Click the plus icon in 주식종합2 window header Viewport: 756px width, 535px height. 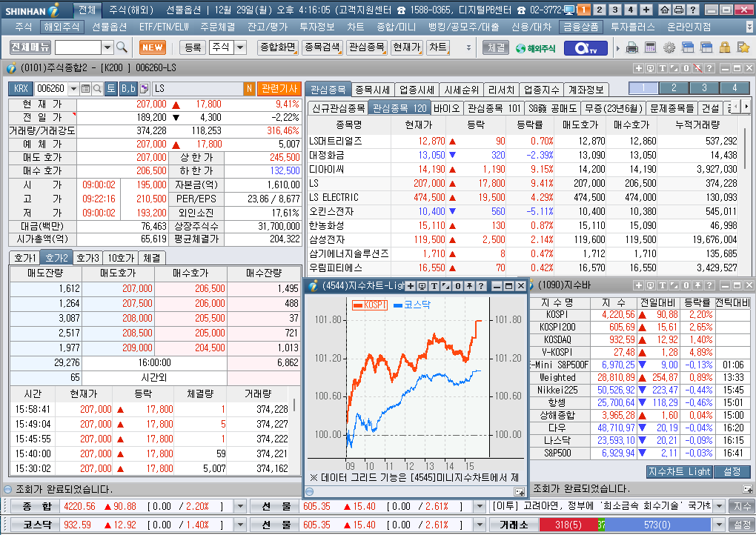click(638, 68)
